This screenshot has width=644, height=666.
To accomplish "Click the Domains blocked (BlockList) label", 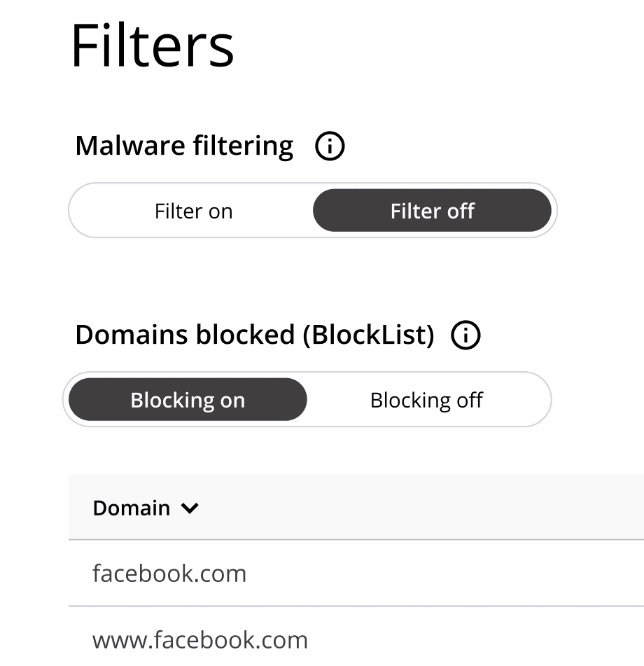I will pyautogui.click(x=255, y=335).
